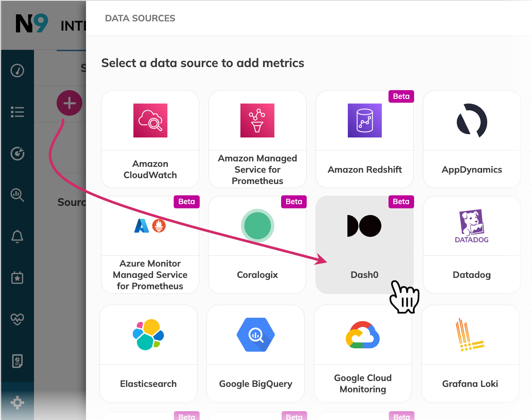Choose Amazon Managed Service for Prometheus
Viewport: 532px width, 420px height.
click(257, 139)
